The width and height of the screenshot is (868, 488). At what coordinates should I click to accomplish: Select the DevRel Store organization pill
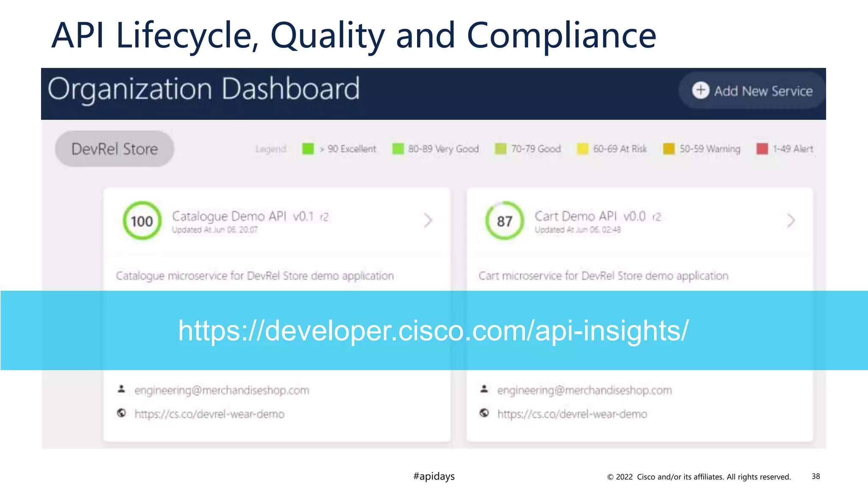click(x=114, y=149)
